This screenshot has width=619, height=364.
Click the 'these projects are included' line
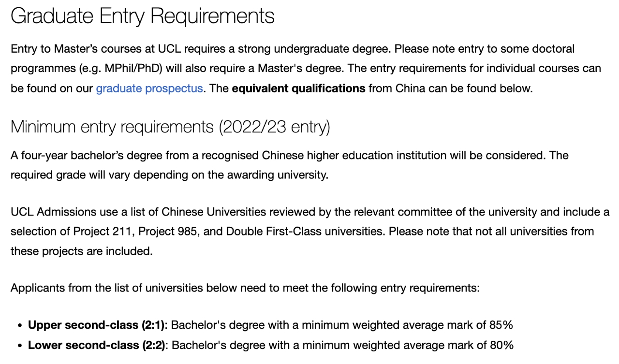tap(81, 251)
